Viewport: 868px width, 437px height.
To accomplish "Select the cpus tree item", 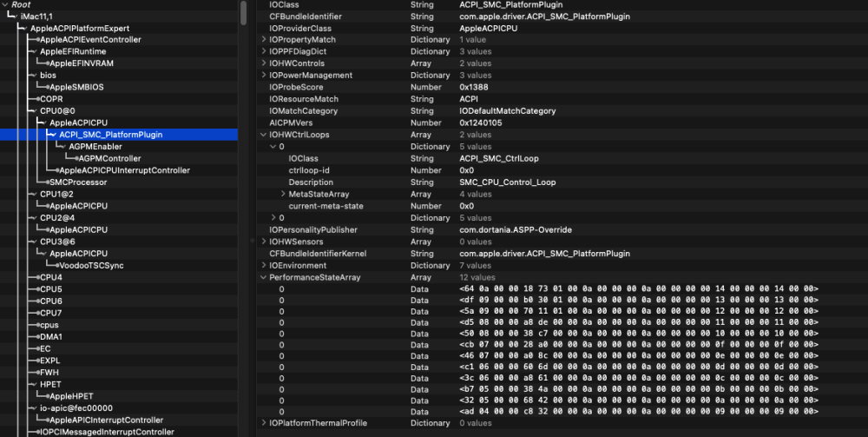I will 49,325.
